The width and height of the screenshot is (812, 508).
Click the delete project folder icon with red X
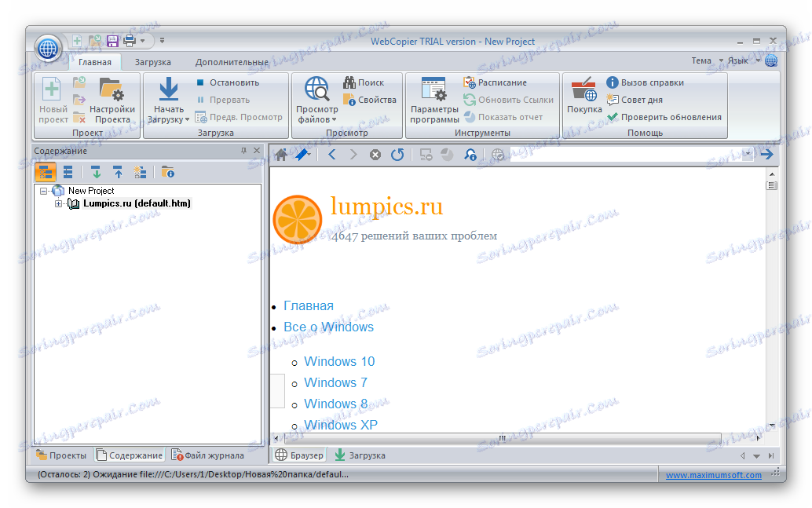tap(79, 117)
